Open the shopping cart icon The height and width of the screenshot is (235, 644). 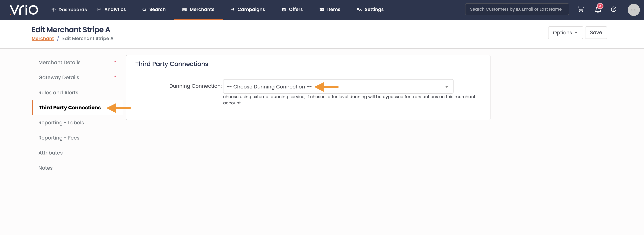pyautogui.click(x=581, y=9)
